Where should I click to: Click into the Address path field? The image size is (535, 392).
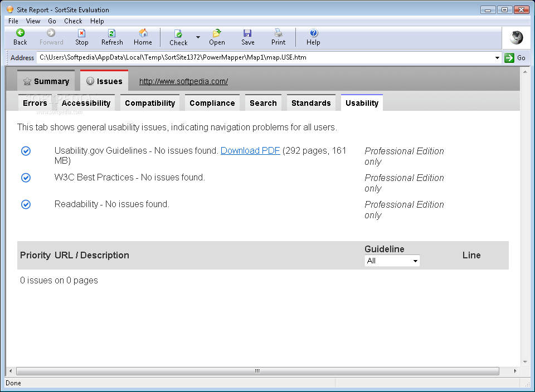pyautogui.click(x=266, y=57)
